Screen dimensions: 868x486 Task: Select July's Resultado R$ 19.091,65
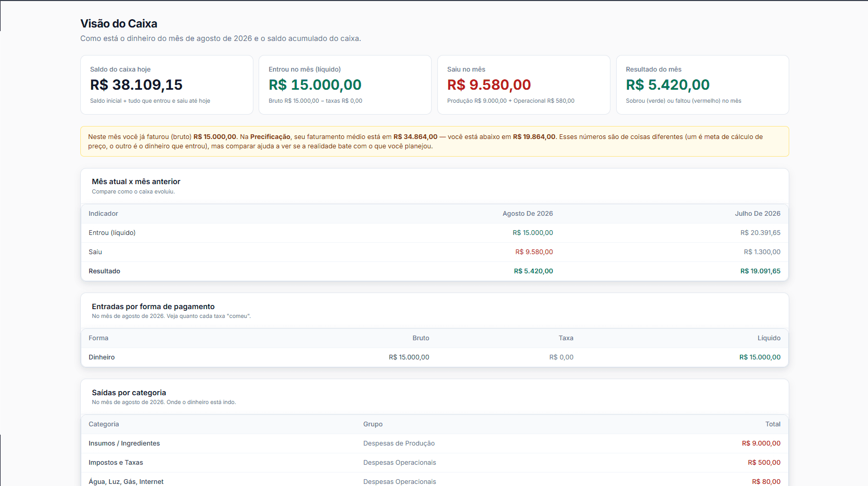pyautogui.click(x=760, y=271)
